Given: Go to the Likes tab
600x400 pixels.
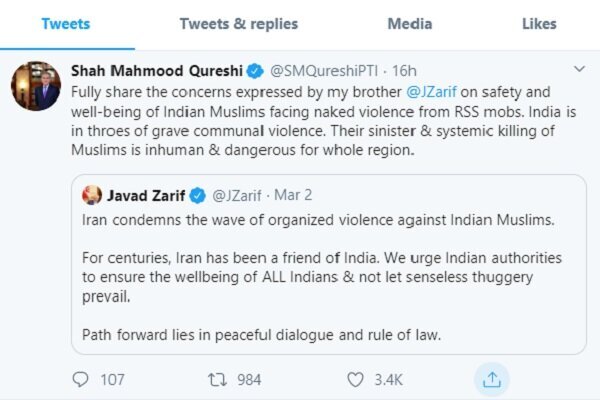Looking at the screenshot, I should pyautogui.click(x=539, y=23).
